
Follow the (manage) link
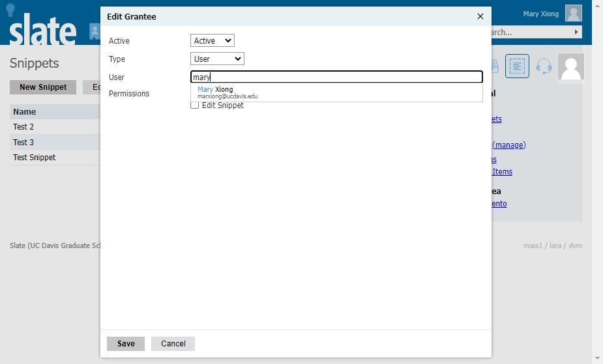pyautogui.click(x=508, y=145)
